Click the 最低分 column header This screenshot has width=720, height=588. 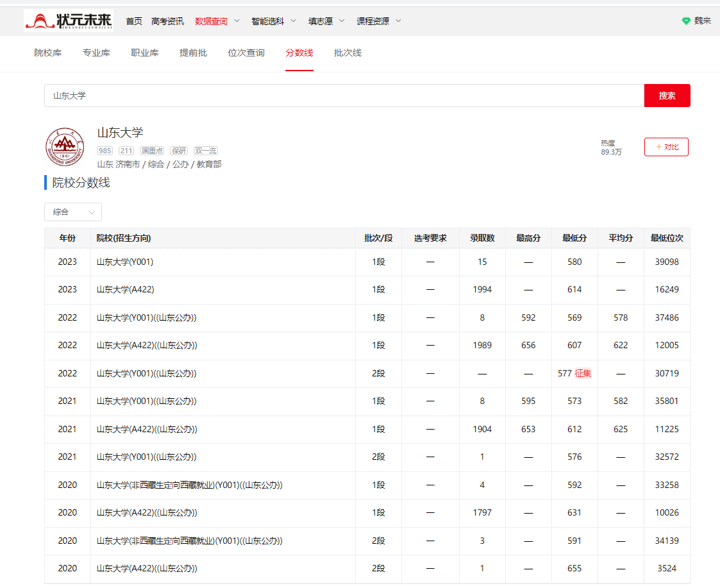[574, 238]
